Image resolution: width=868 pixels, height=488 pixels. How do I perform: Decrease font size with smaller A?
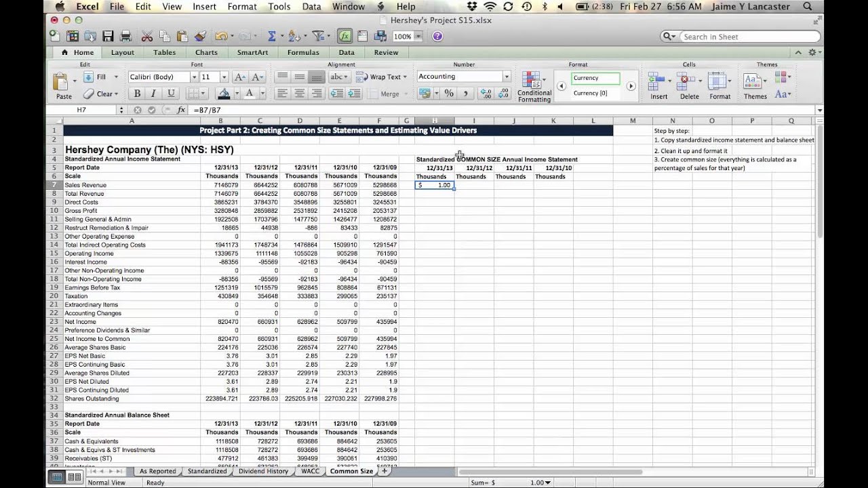pos(256,77)
